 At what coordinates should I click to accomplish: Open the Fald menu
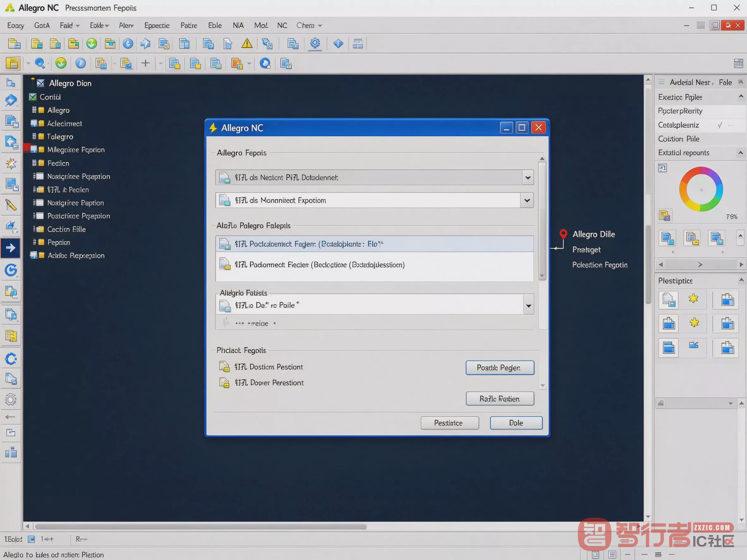[x=69, y=26]
